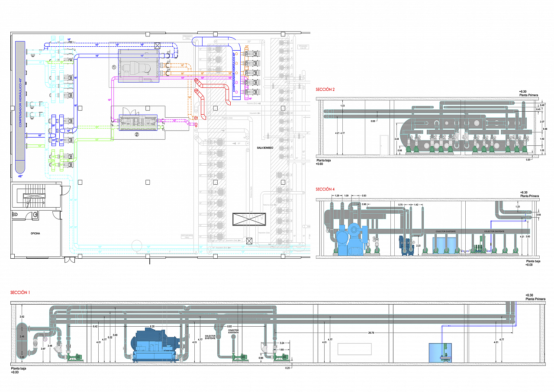Click the circled number 1 equipment marker
The height and width of the screenshot is (392, 554).
click(114, 67)
